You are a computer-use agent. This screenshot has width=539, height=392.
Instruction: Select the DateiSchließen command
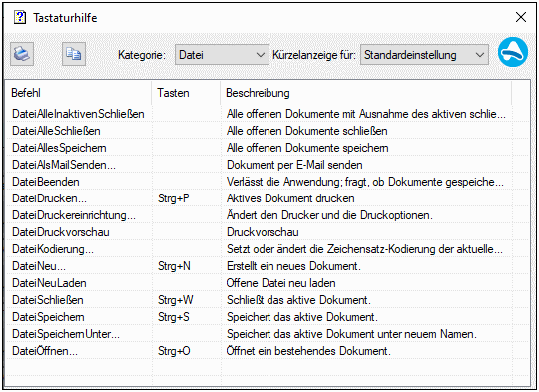(48, 300)
